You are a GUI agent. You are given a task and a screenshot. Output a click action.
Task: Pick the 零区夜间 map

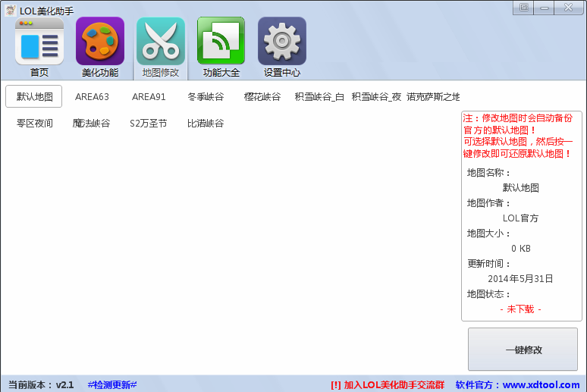coord(34,123)
